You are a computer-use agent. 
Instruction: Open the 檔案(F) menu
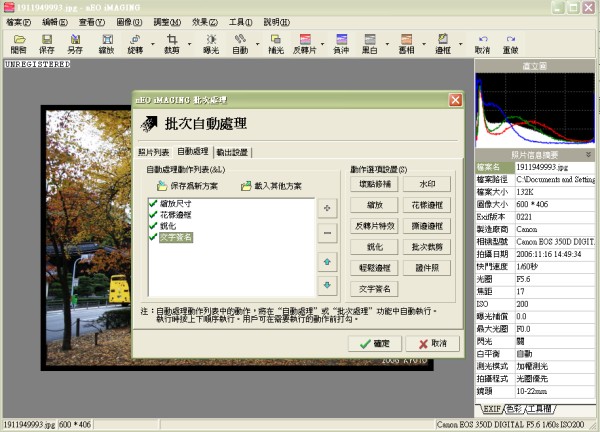(18, 22)
